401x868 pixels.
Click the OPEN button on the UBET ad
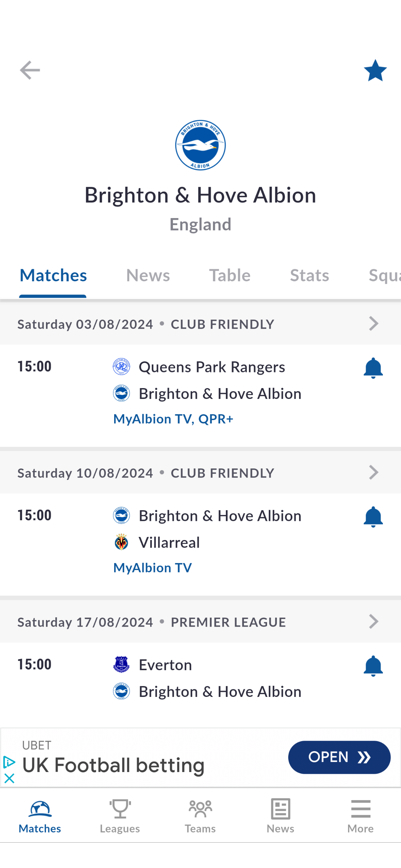coord(339,757)
